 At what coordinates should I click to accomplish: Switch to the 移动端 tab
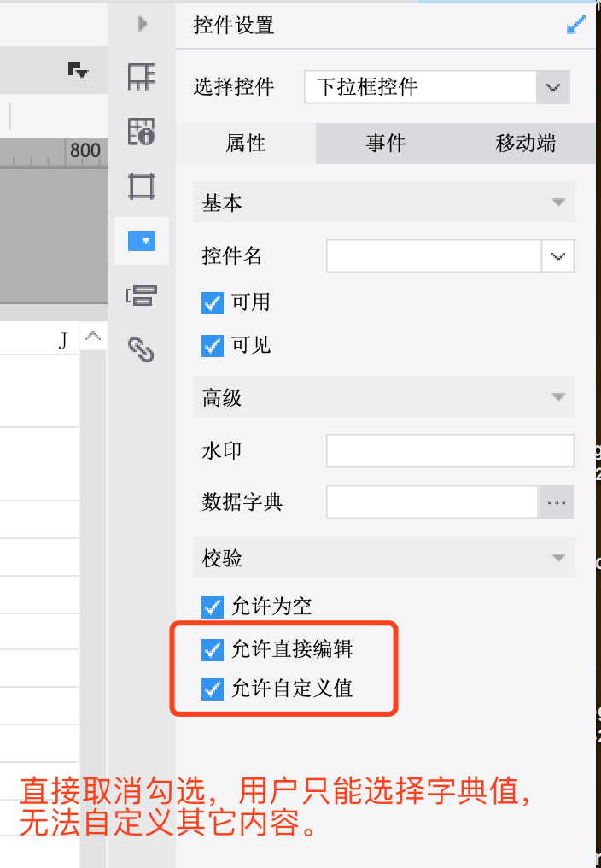pos(525,144)
